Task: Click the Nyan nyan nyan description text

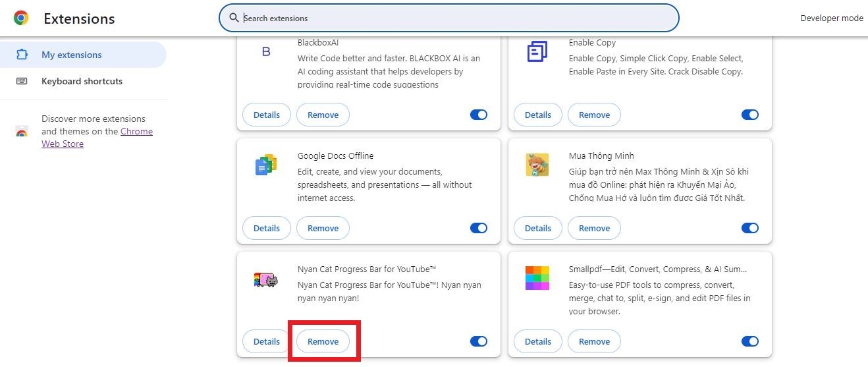Action: (x=389, y=291)
